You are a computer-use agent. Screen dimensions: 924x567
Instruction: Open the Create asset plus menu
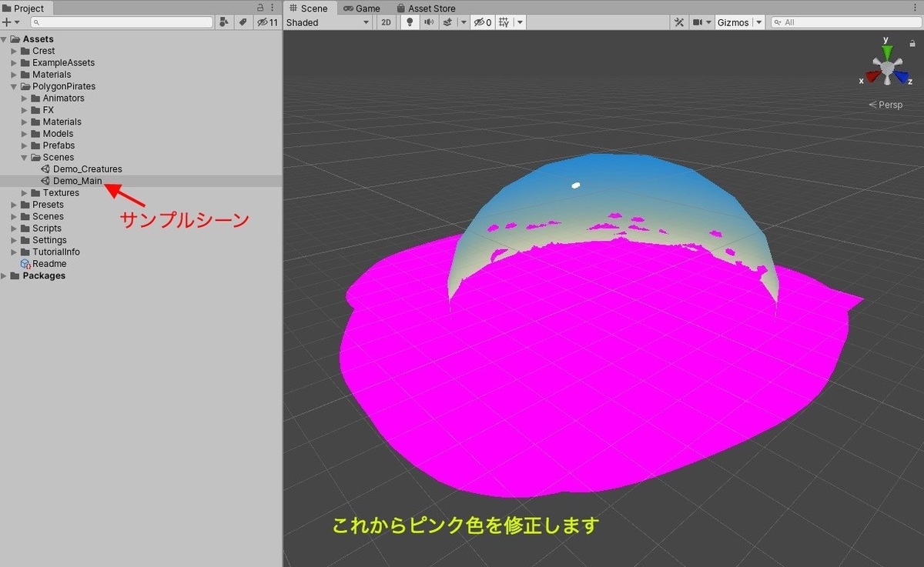[x=7, y=22]
